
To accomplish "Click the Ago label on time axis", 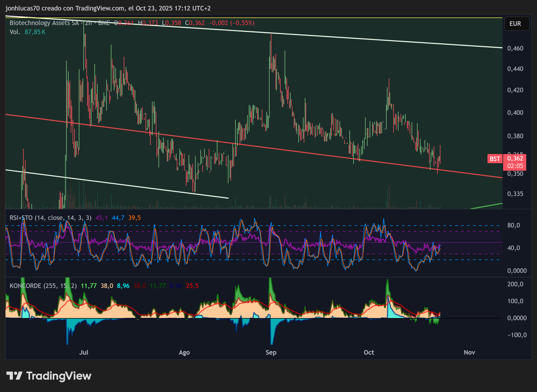I will tap(184, 352).
